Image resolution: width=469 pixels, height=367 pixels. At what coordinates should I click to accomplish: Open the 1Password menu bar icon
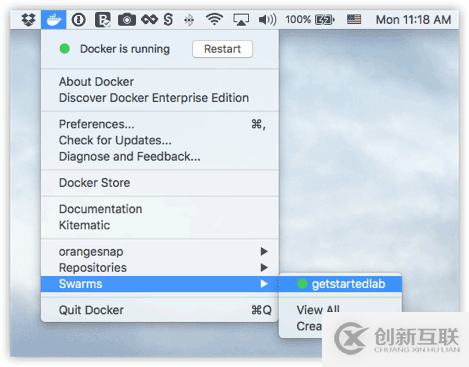pyautogui.click(x=79, y=20)
